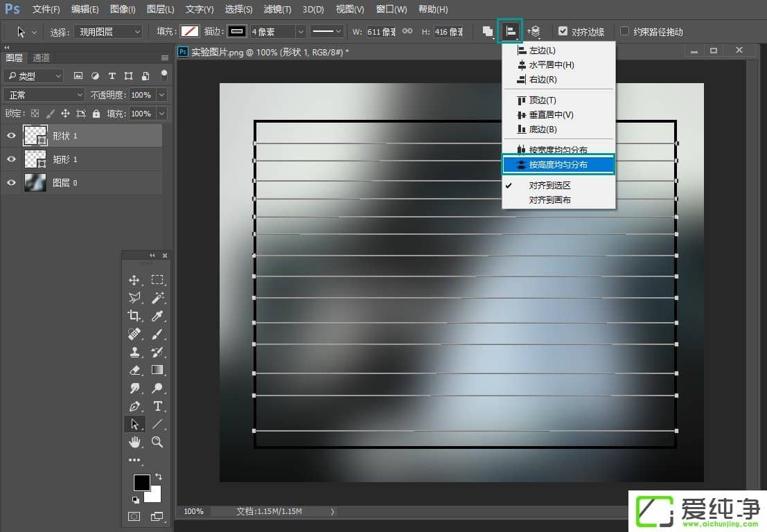Collapse the floating tools panel
This screenshot has width=767, height=532.
(152, 255)
